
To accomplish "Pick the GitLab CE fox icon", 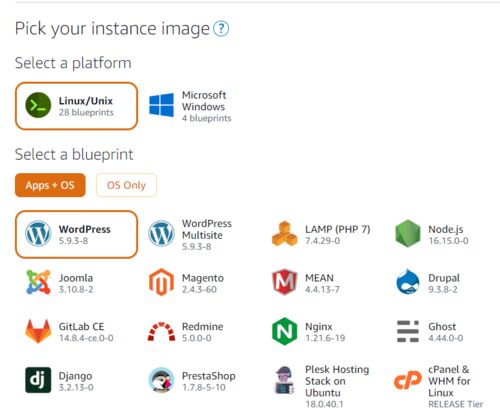I will (x=38, y=331).
